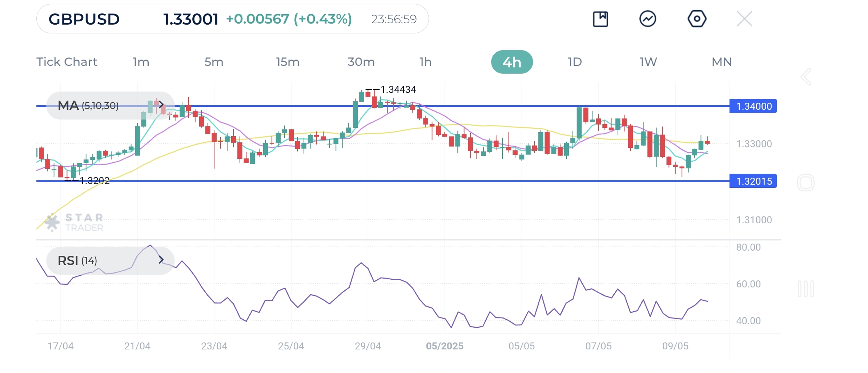Image resolution: width=868 pixels, height=373 pixels.
Task: Switch to the Tick Chart tab
Action: [x=67, y=62]
